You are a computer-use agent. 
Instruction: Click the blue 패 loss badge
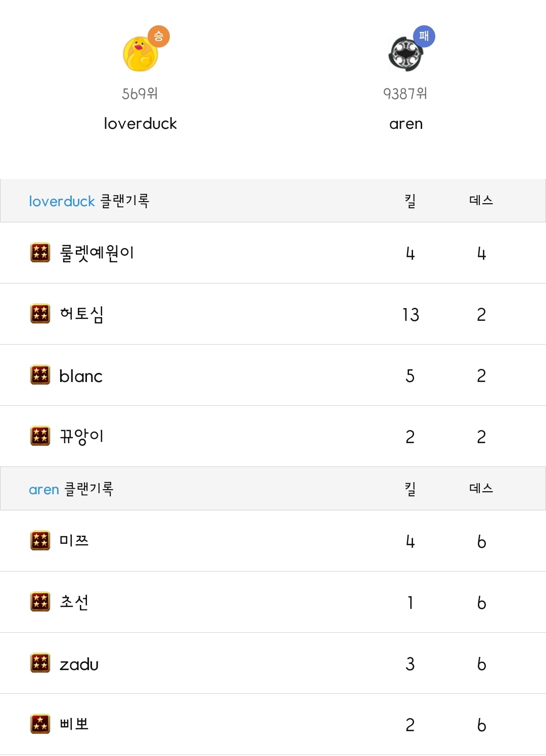(424, 36)
